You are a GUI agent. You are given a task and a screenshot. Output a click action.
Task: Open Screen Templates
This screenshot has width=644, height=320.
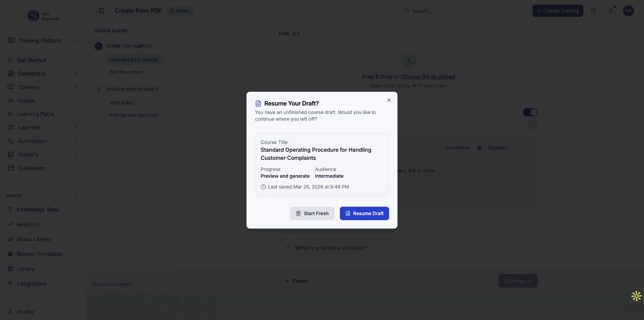(39, 254)
